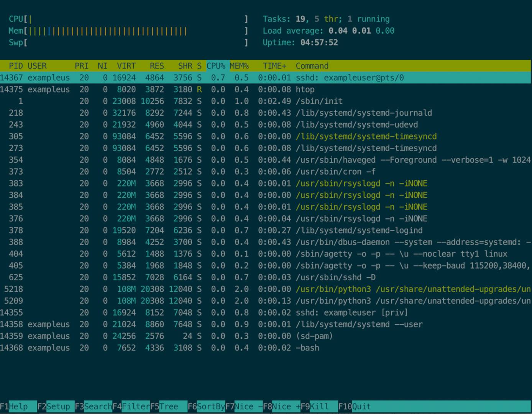Sort by the Command column header
Image resolution: width=532 pixels, height=414 pixels.
point(312,66)
